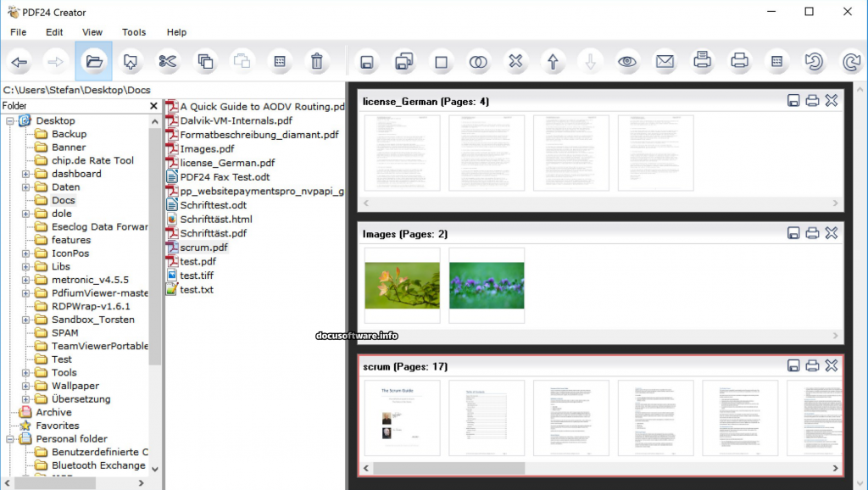Click the envelope email icon in toolbar
Image resolution: width=868 pixels, height=490 pixels.
665,61
